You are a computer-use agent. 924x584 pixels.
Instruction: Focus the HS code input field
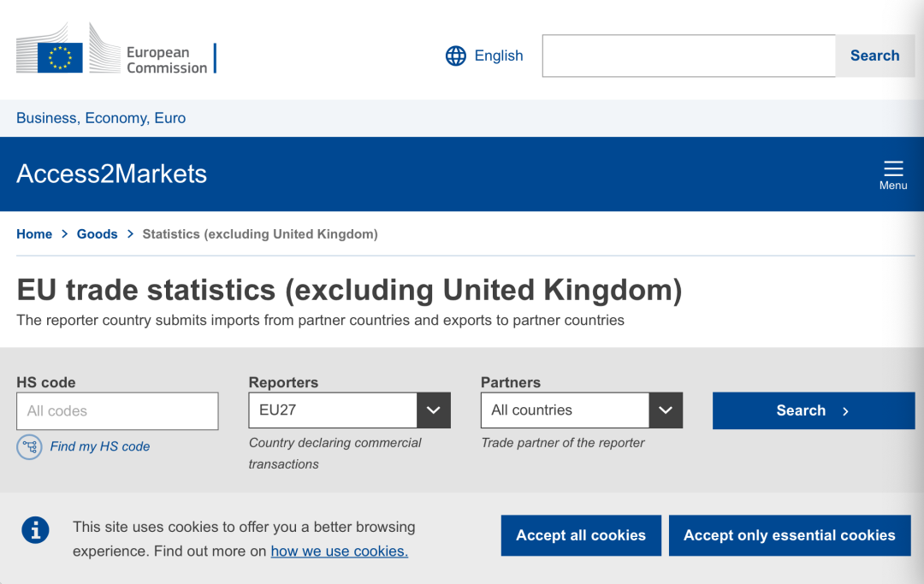pos(117,411)
